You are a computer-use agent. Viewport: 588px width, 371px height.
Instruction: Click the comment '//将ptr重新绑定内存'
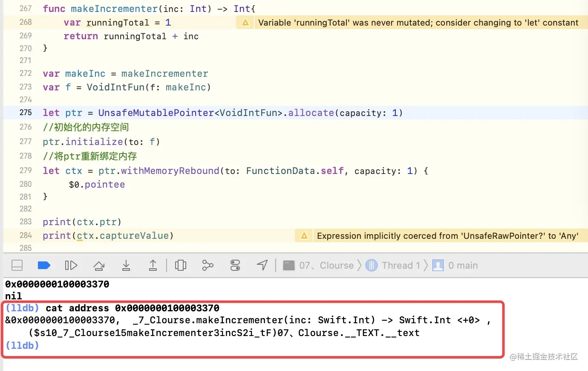click(90, 156)
